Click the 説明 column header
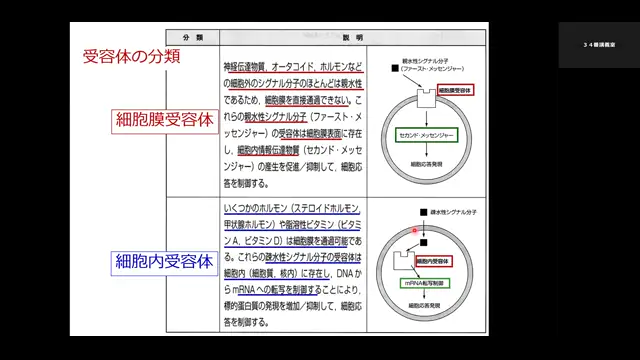 353,38
